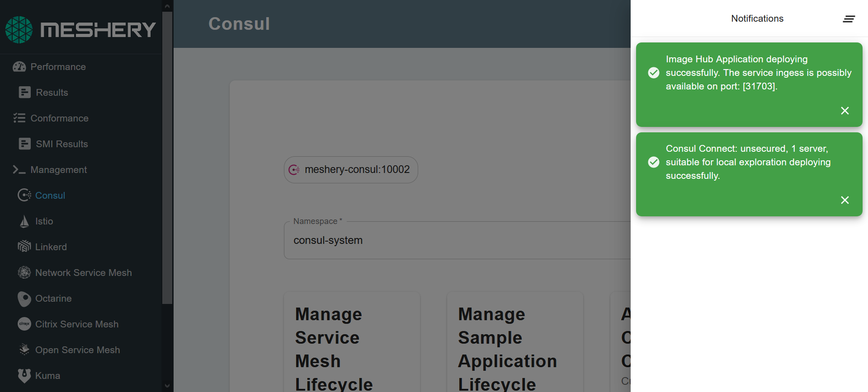Click the Linkerd icon in sidebar
868x392 pixels.
(x=24, y=247)
